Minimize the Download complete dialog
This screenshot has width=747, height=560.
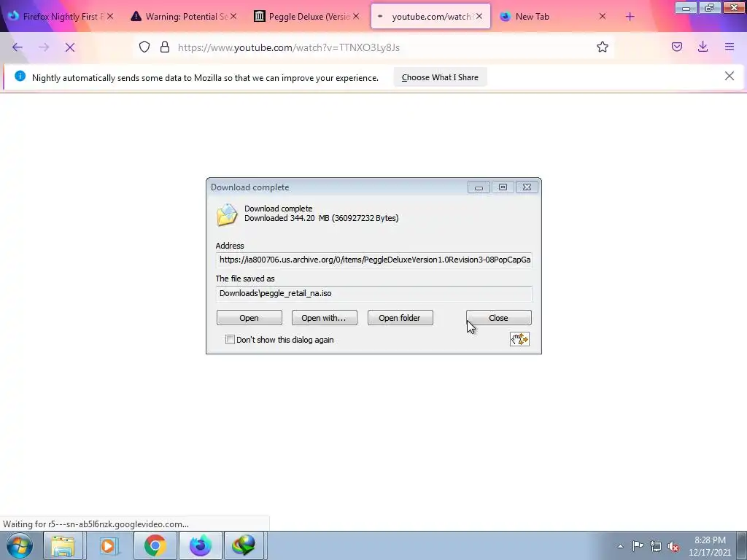[479, 187]
